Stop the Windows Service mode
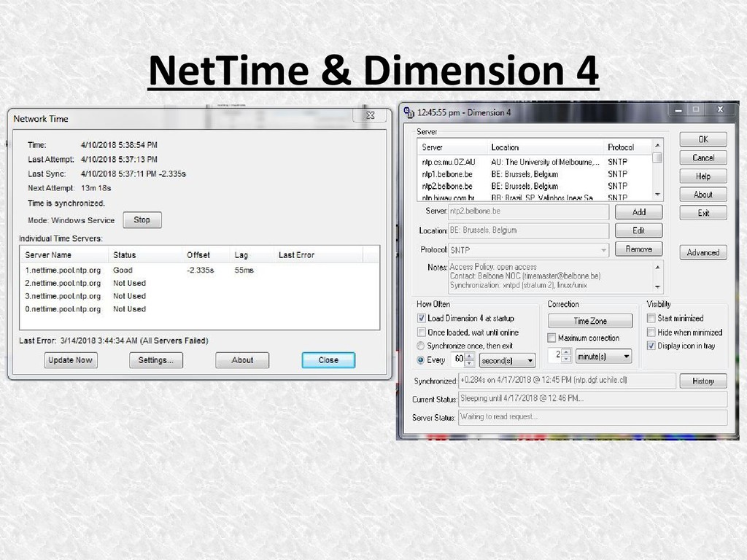747x560 pixels. 142,220
